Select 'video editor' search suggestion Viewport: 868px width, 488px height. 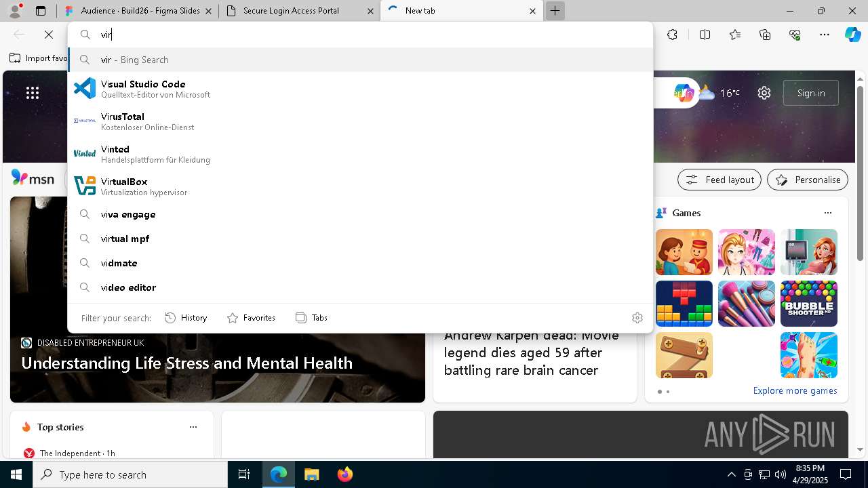tap(360, 287)
